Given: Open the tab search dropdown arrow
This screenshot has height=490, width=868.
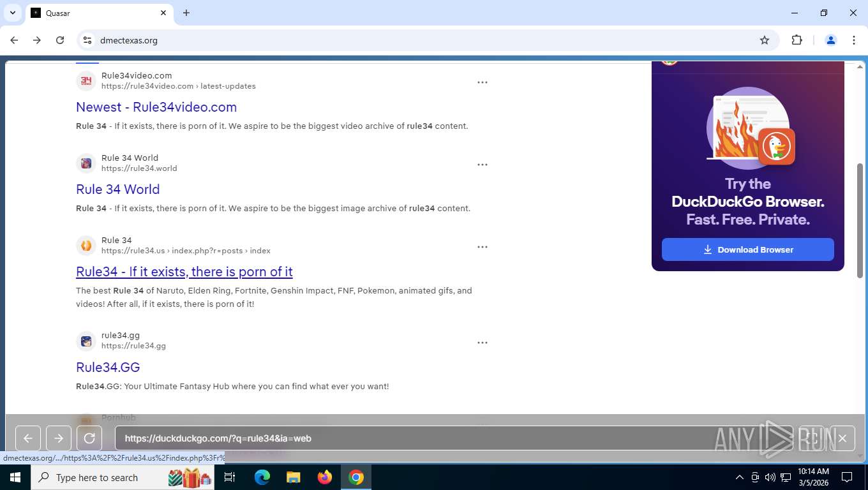Looking at the screenshot, I should tap(12, 13).
